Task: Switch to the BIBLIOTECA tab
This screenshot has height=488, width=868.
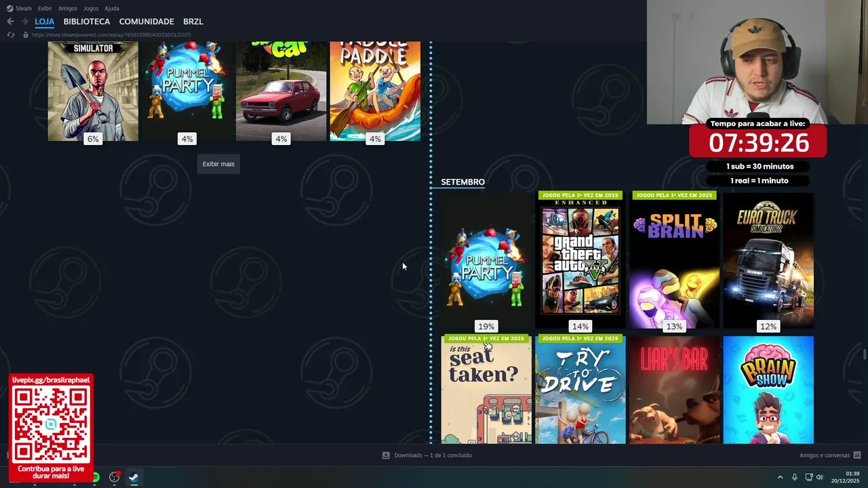Action: [x=87, y=22]
